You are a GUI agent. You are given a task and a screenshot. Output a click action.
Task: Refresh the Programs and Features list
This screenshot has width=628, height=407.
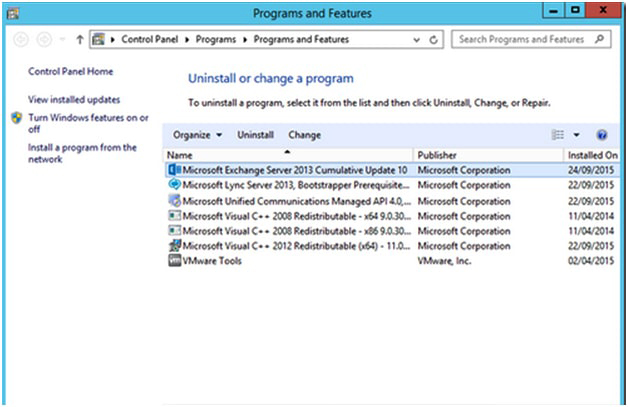433,40
